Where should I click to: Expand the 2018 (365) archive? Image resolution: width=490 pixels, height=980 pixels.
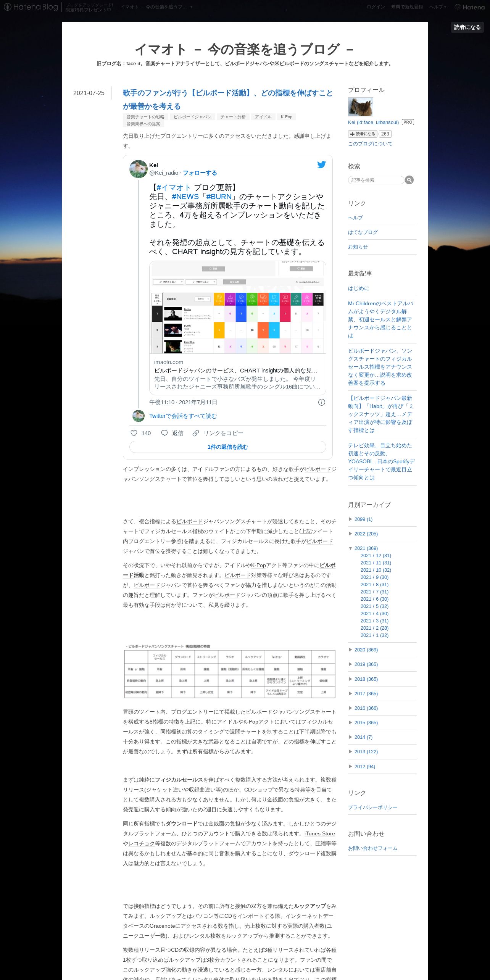[x=350, y=679]
